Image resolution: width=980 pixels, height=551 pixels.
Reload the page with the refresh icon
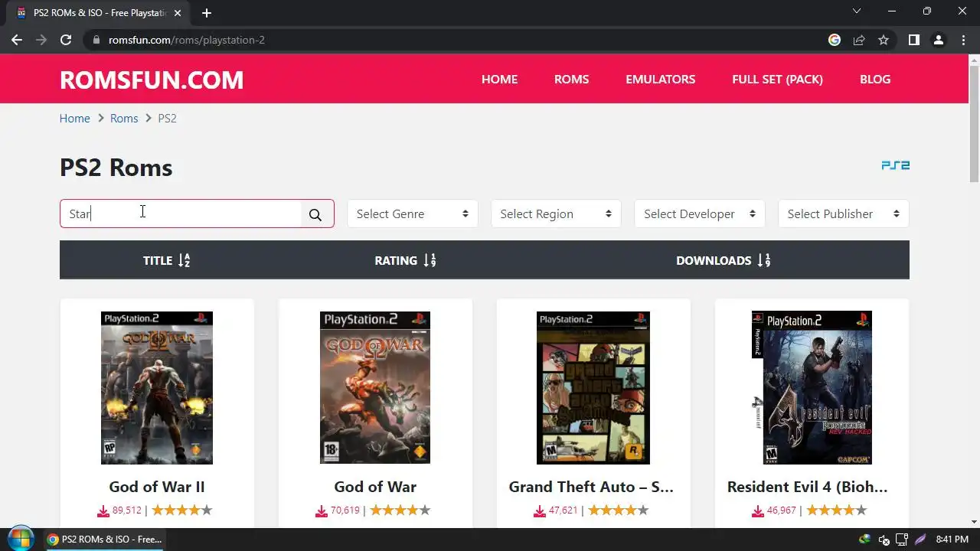pyautogui.click(x=66, y=40)
